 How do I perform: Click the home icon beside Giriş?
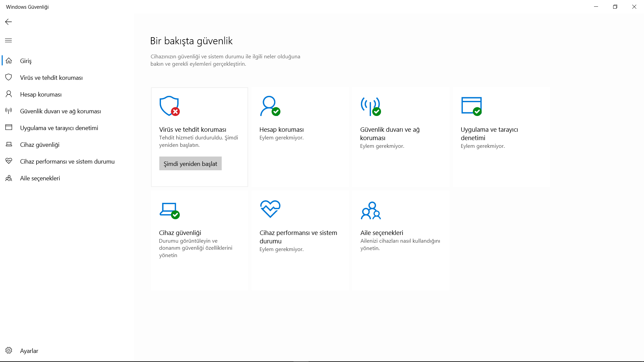tap(9, 61)
